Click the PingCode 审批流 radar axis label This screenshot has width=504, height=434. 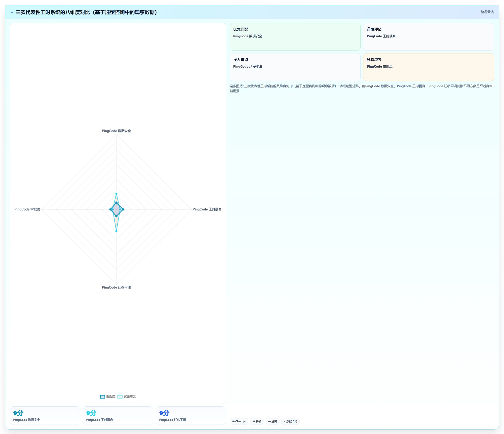tap(27, 209)
